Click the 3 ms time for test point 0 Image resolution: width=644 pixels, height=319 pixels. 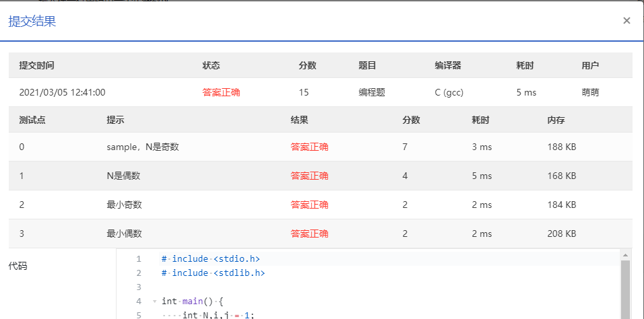pos(482,147)
